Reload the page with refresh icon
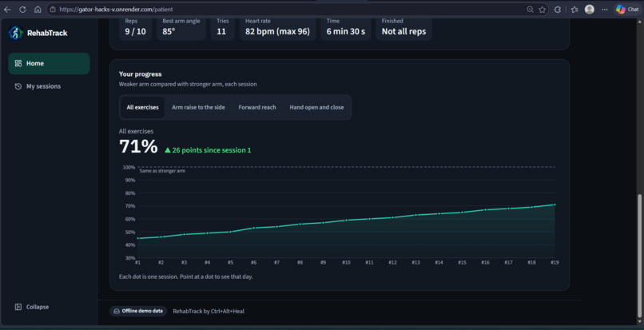644x330 pixels. (x=22, y=10)
